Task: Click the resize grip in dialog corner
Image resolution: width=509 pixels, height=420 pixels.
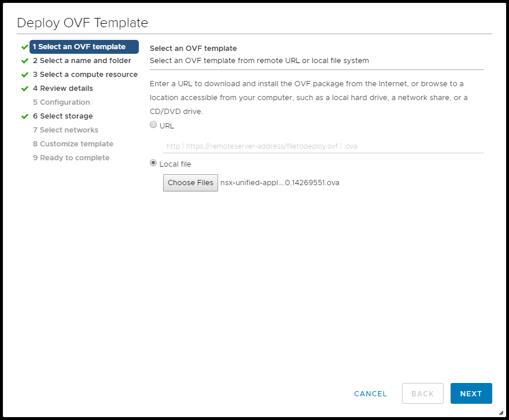Action: point(500,412)
